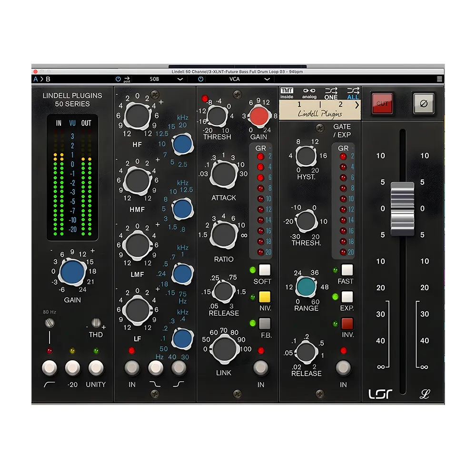Viewport: 476px width, 476px height.
Task: Click the red compressor GAIN knob
Action: (259, 116)
